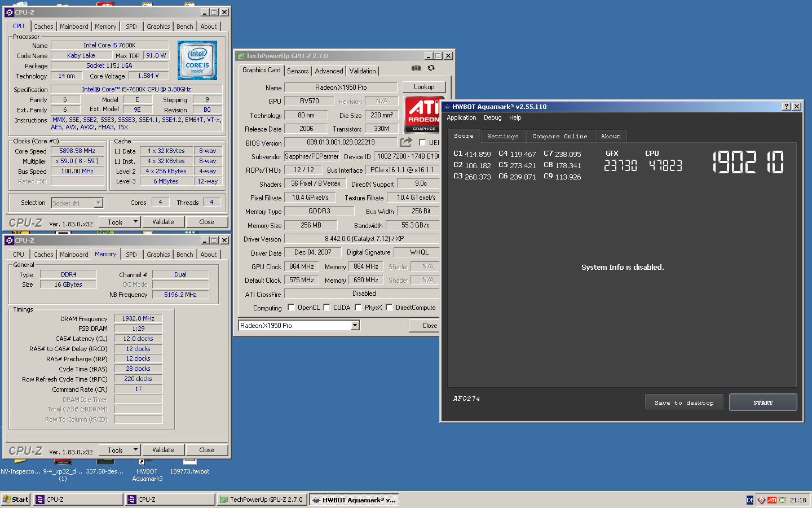Click the green X tray icon
The image size is (812, 508).
coord(783,500)
